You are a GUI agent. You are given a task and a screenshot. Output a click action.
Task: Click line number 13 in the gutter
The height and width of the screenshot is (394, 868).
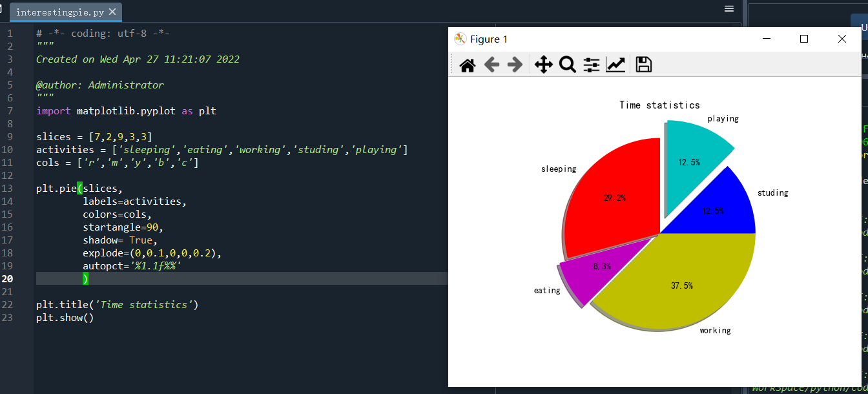coord(9,189)
